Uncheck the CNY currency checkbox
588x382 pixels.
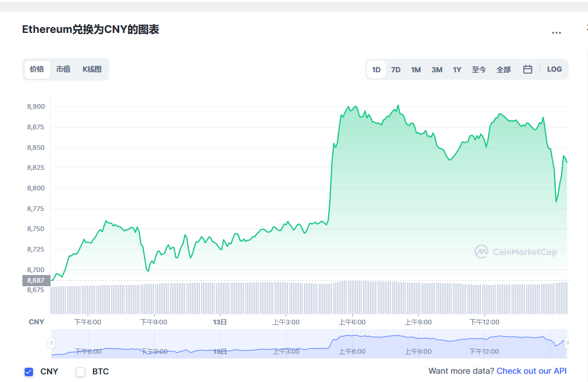pos(29,371)
